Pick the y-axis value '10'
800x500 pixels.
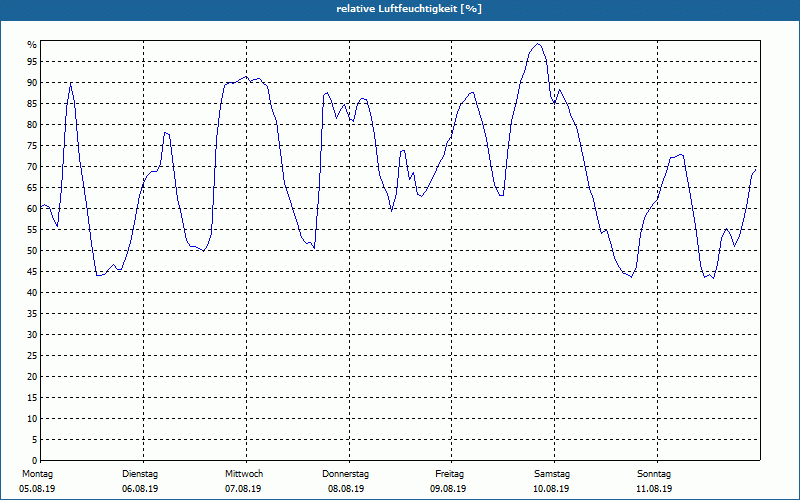coord(32,418)
